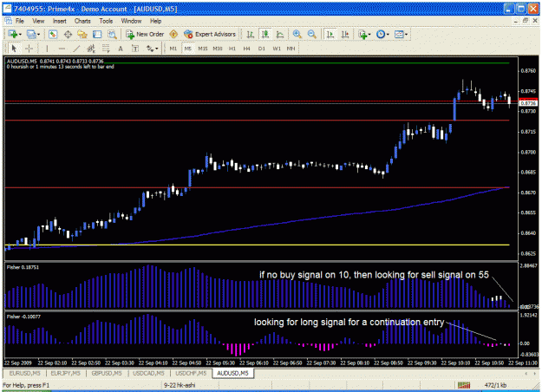Screen dimensions: 542x392
Task: Select the M5 timeframe button
Action: (x=187, y=49)
